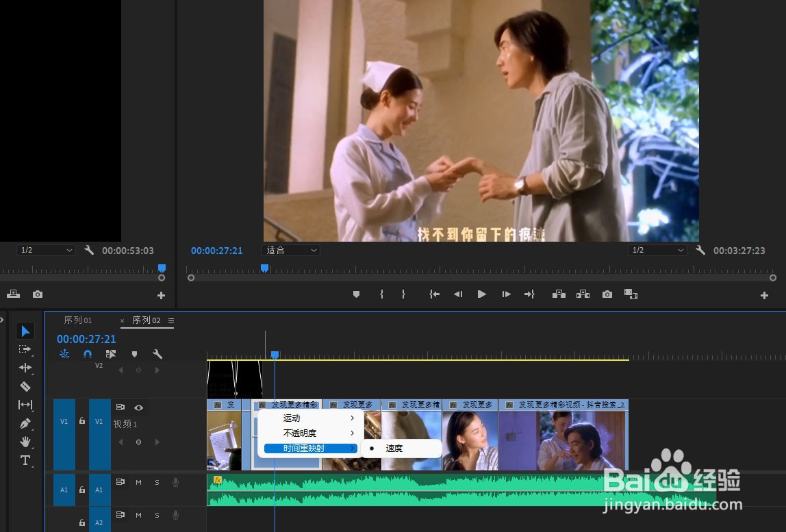The image size is (786, 532).
Task: Play the program monitor
Action: tap(482, 294)
